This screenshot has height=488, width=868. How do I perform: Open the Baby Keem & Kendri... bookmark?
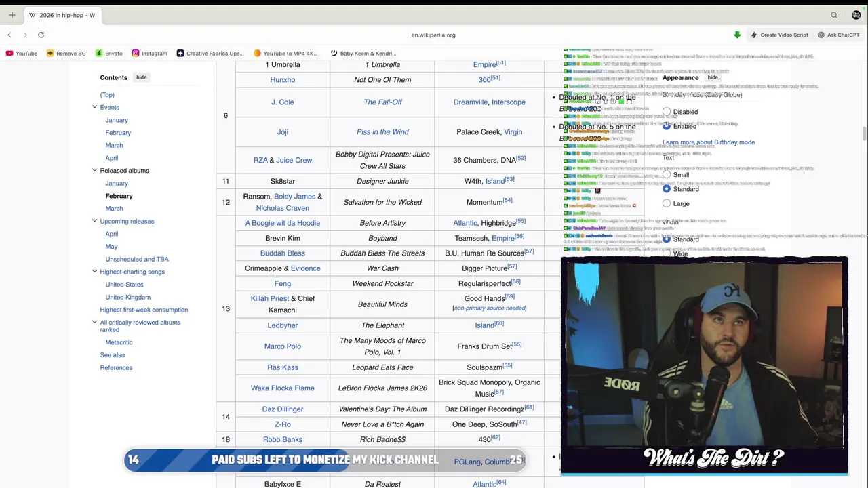click(x=363, y=53)
